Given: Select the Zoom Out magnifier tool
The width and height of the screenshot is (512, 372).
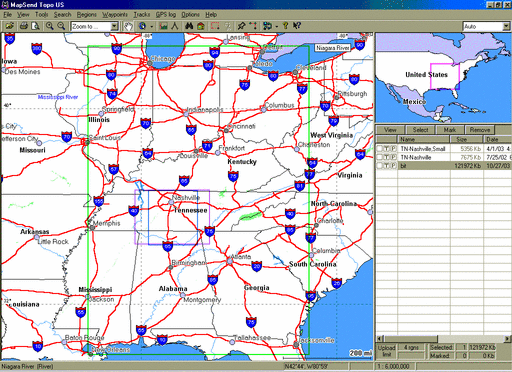Looking at the screenshot, I should point(61,26).
